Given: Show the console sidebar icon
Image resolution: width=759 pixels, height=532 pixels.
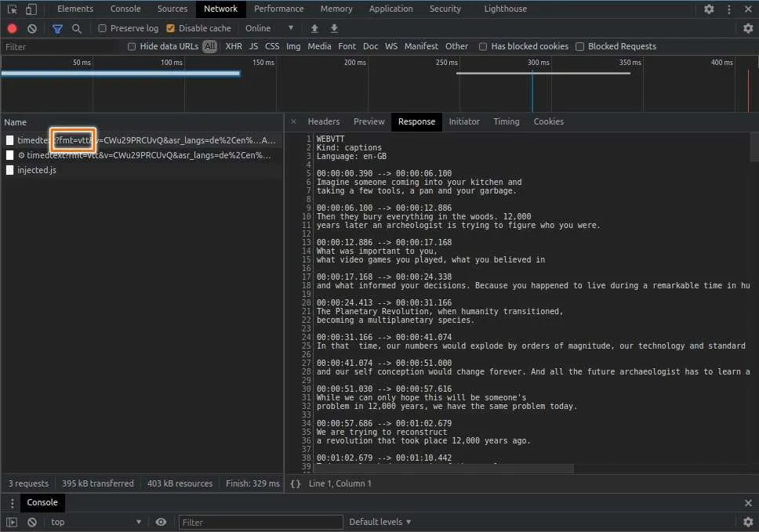Looking at the screenshot, I should tap(12, 523).
